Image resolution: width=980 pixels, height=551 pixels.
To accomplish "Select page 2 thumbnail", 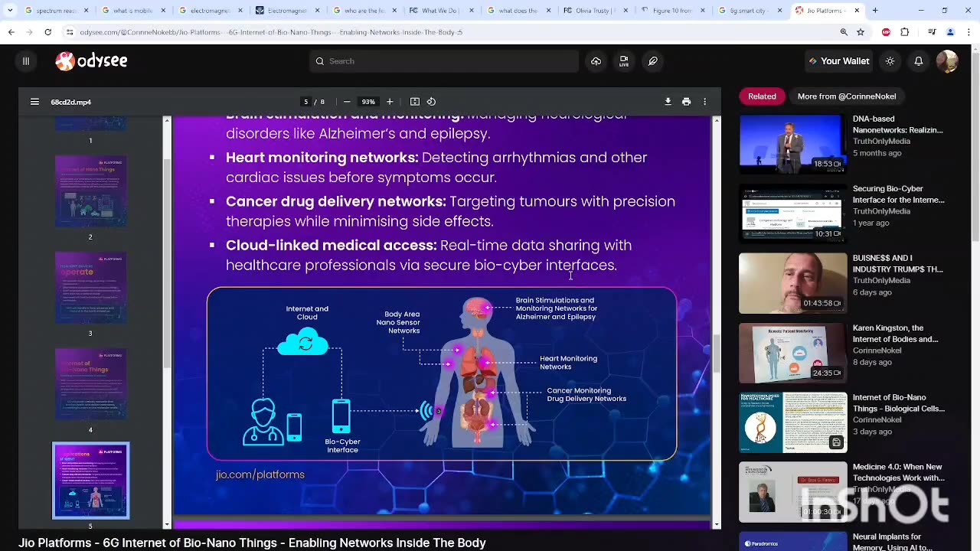I will click(x=90, y=191).
